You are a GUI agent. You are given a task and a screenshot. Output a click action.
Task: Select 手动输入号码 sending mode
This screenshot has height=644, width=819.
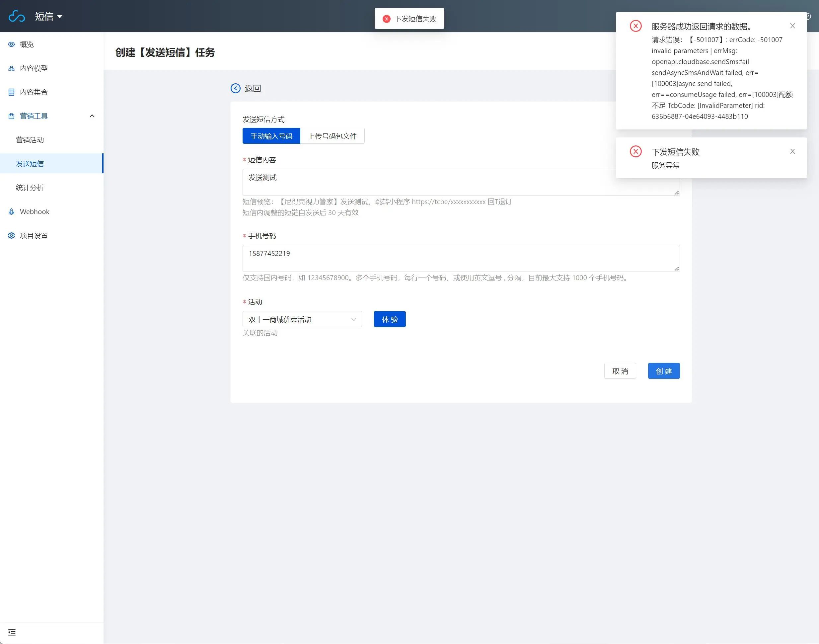point(271,136)
